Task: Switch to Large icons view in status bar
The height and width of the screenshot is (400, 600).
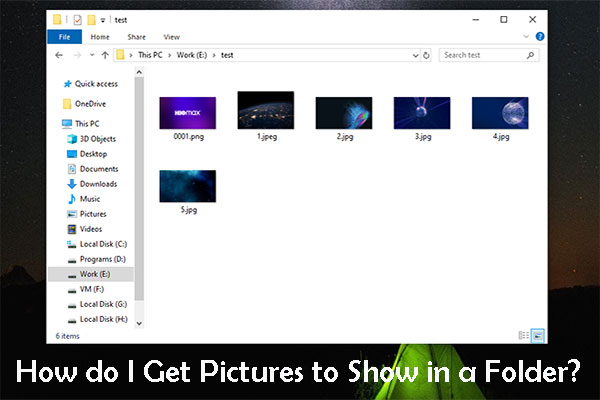Action: click(538, 336)
